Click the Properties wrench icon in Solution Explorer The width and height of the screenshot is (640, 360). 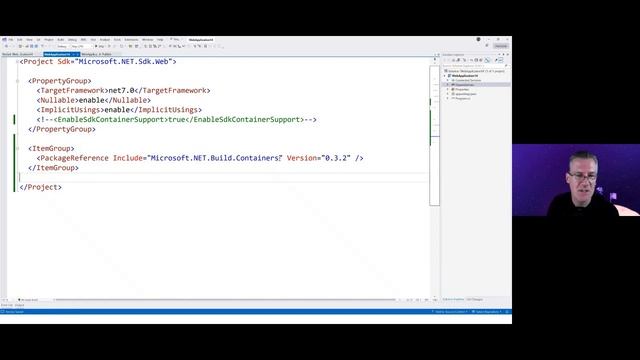496,60
